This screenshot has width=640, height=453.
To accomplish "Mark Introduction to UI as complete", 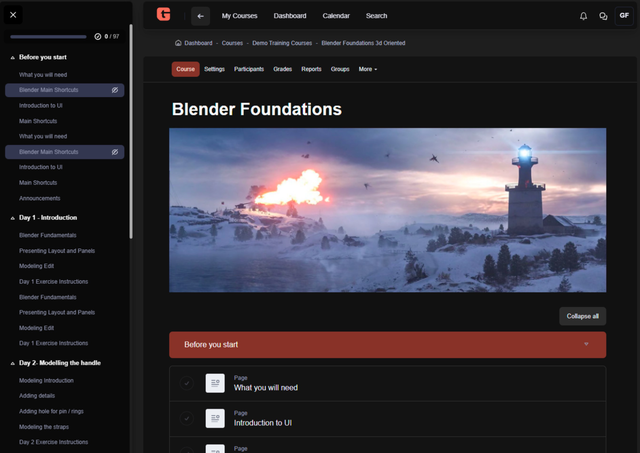I will click(x=187, y=418).
